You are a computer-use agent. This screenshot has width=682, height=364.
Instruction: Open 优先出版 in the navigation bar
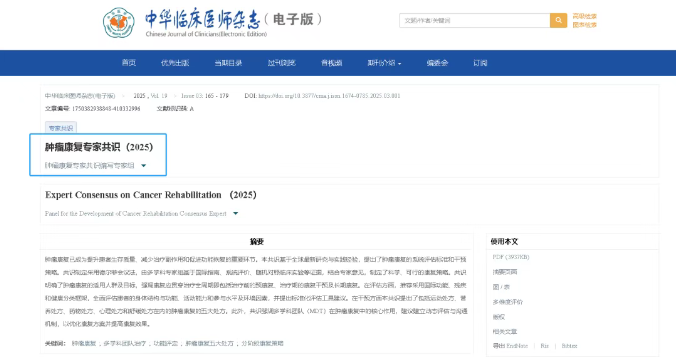[x=175, y=63]
